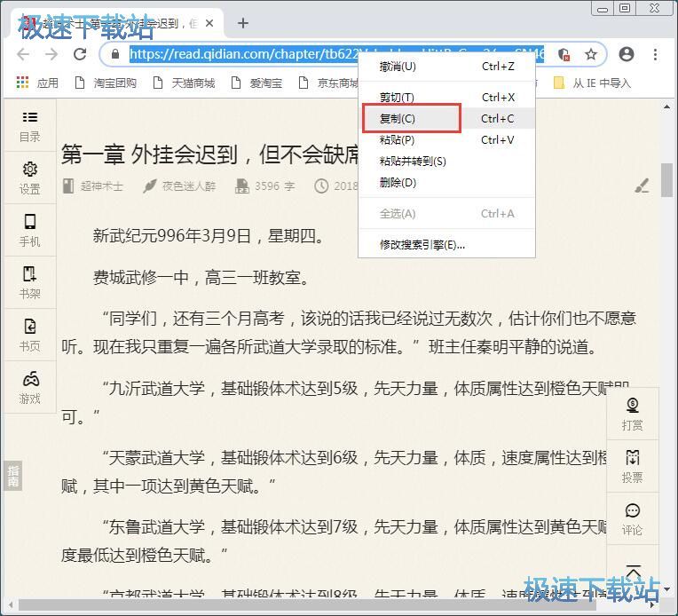Open the 设置 settings gear in sidebar

click(30, 178)
